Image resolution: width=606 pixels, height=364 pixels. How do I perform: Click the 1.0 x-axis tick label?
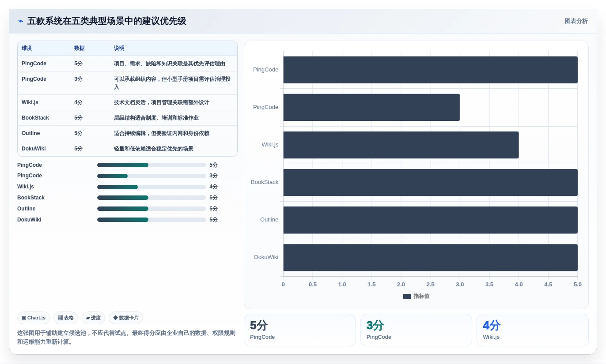click(342, 285)
